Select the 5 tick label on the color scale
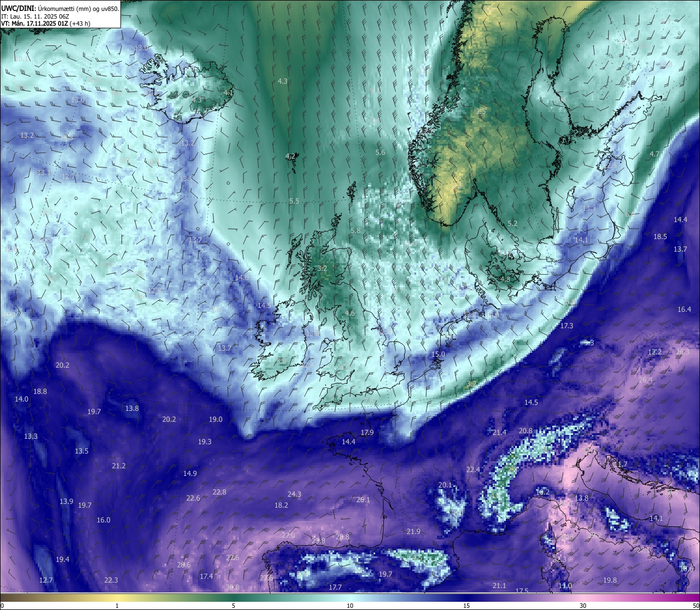The image size is (700, 610). (234, 606)
